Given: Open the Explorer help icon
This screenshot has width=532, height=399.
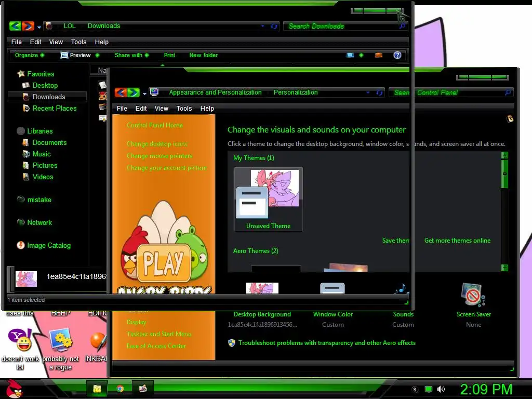Looking at the screenshot, I should pyautogui.click(x=397, y=55).
